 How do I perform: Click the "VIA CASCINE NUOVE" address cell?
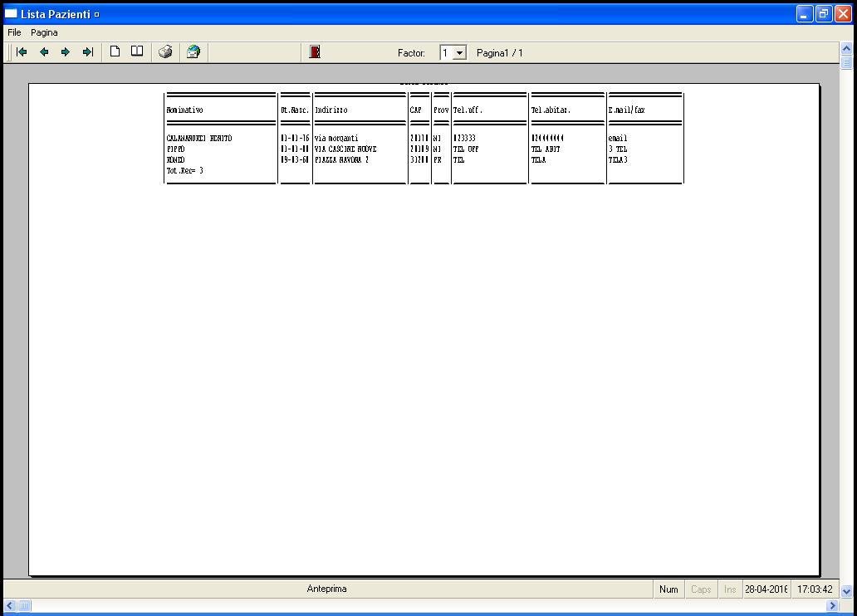345,149
